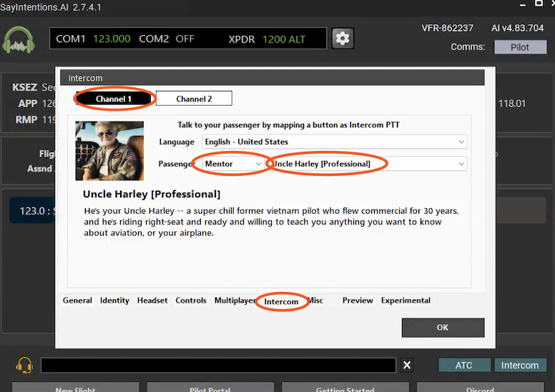Viewport: 555px width, 392px height.
Task: Toggle Comms to Pilot
Action: point(520,47)
